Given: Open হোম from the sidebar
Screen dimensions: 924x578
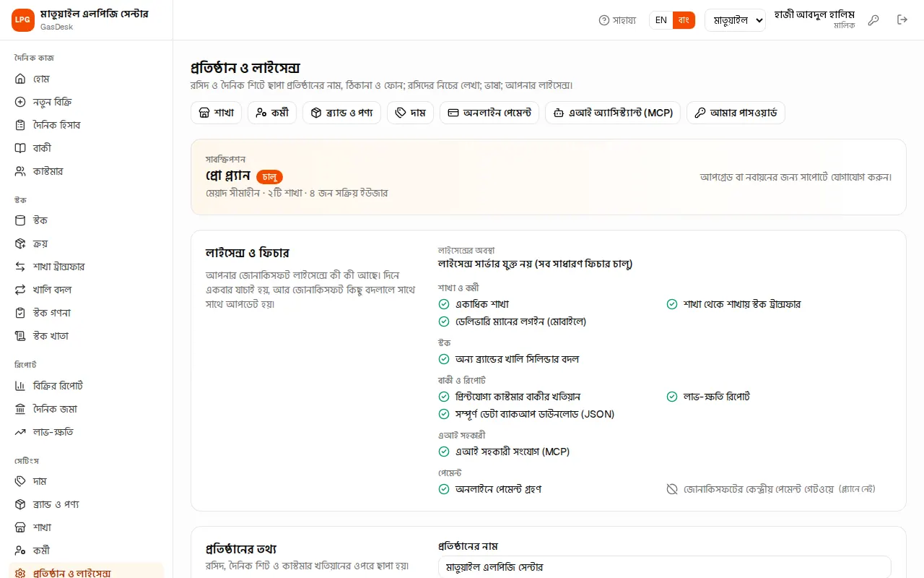Looking at the screenshot, I should 87,79.
